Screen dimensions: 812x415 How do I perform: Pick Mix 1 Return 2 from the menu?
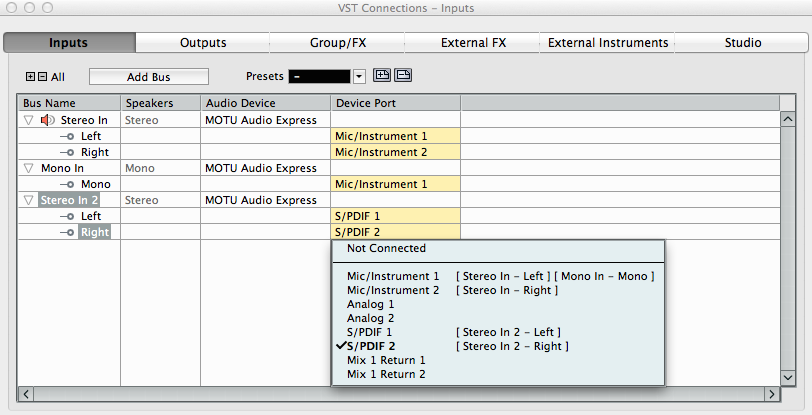(x=386, y=374)
